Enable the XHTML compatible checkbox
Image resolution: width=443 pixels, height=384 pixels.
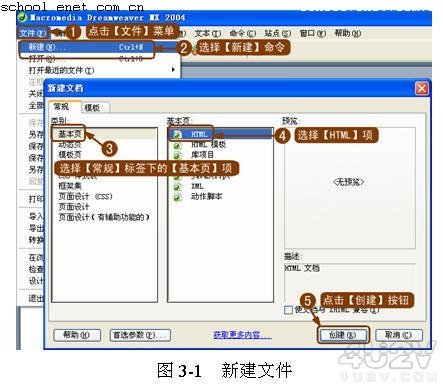pos(289,310)
